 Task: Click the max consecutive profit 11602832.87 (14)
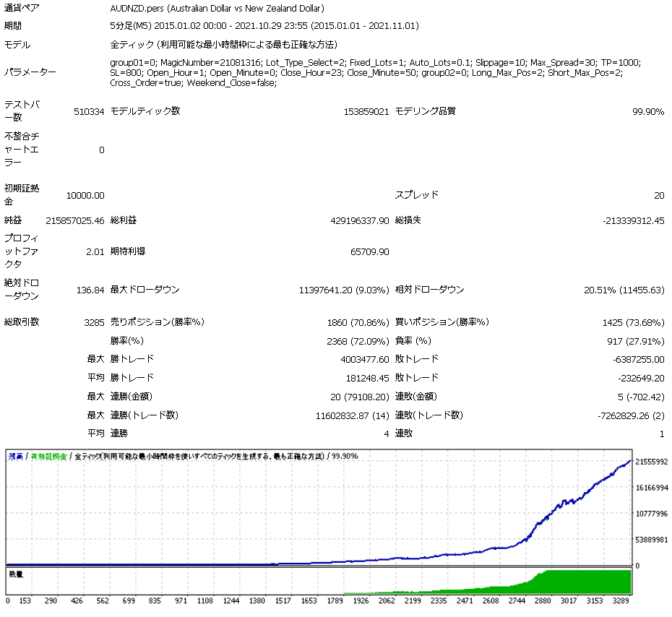tap(353, 415)
